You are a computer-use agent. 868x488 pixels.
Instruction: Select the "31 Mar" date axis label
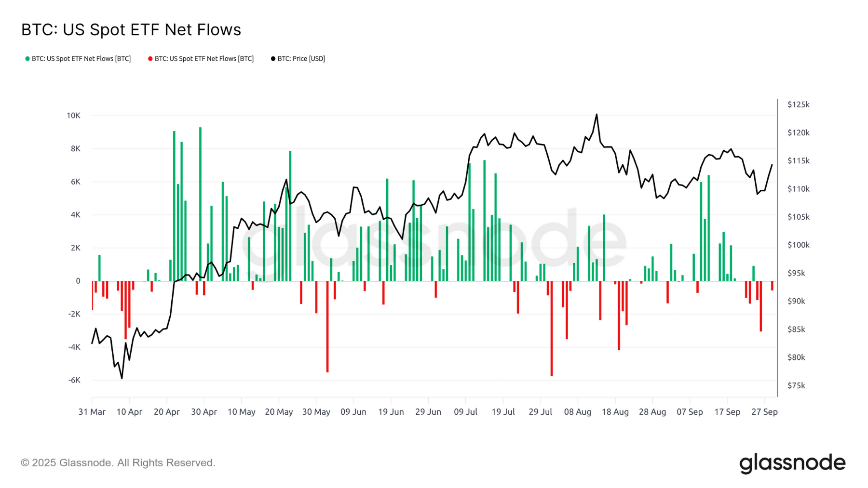coord(92,412)
